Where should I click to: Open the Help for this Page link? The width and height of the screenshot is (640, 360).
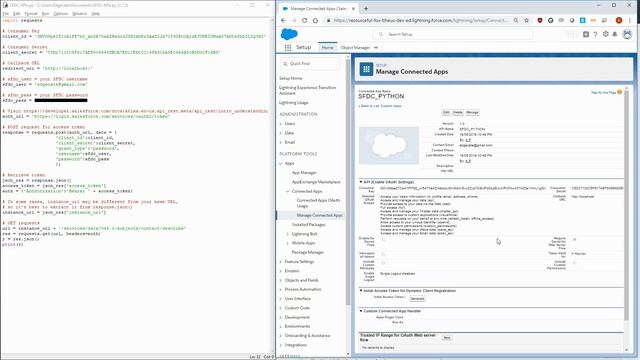click(x=604, y=93)
